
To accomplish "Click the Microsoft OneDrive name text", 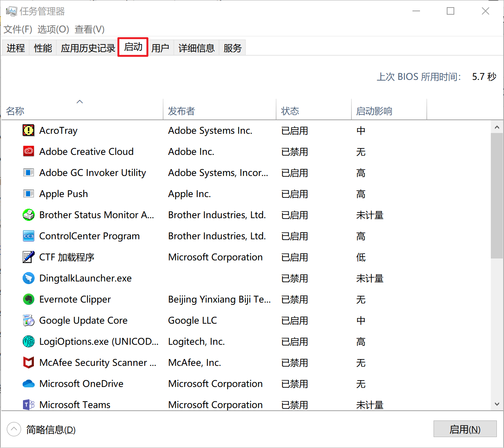I will 81,384.
